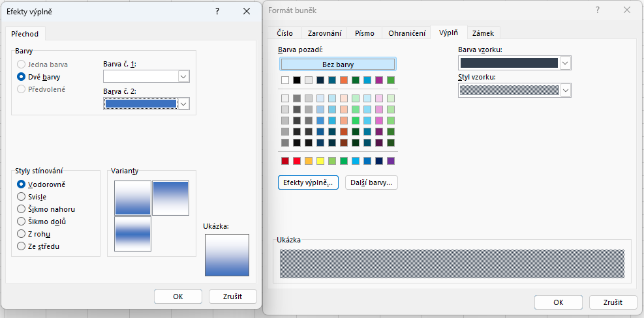
Task: Open the Barva vzorku dropdown
Action: click(x=565, y=63)
